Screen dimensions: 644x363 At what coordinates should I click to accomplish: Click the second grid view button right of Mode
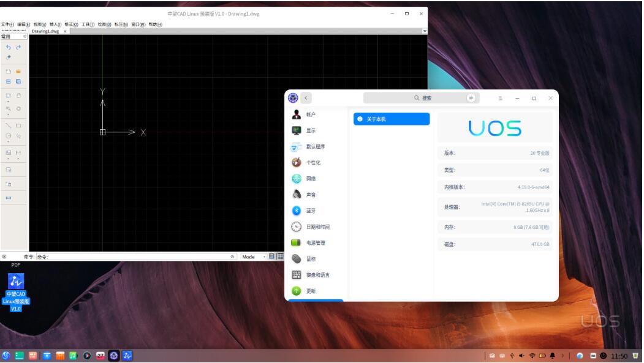[x=279, y=256]
